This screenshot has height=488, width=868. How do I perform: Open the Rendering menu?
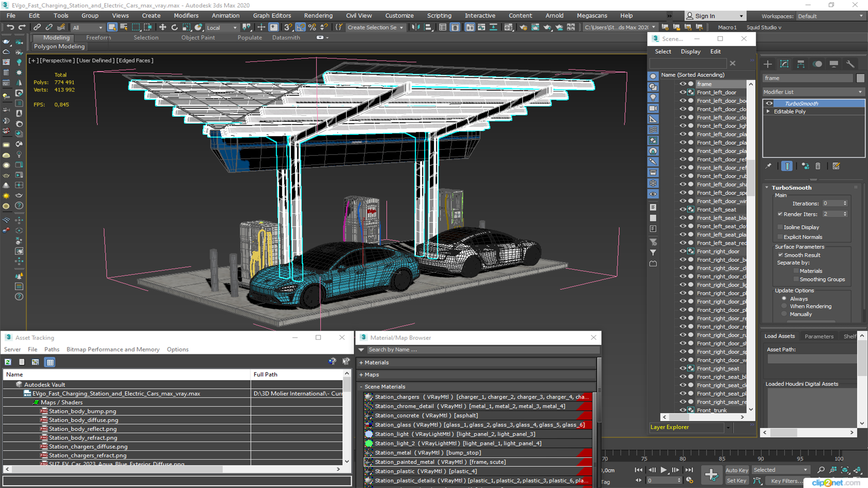click(318, 15)
